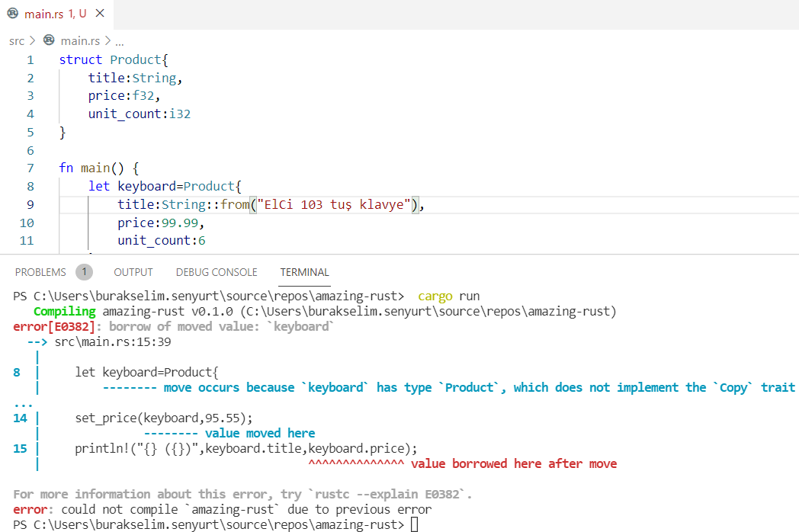Expand the breadcrumb ellipsis after main.rs
The width and height of the screenshot is (799, 532).
[119, 42]
